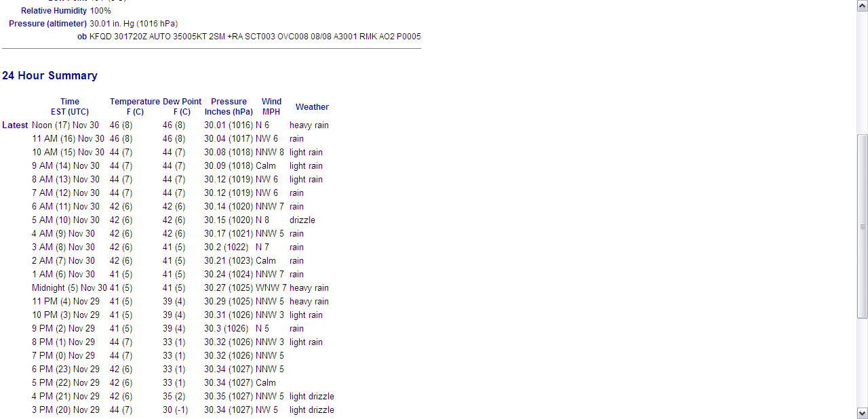Click the WNW 7 wind value
Viewport: 868px width, 419px height.
pyautogui.click(x=271, y=288)
